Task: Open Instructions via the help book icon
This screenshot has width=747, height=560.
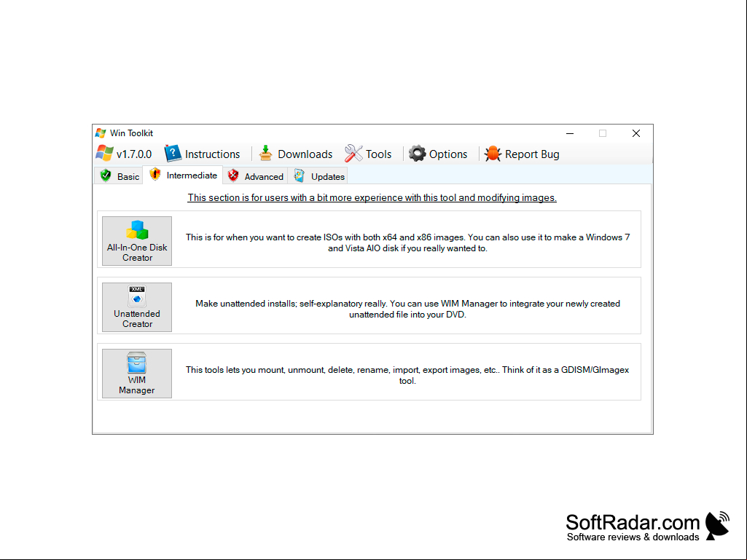Action: click(x=173, y=154)
